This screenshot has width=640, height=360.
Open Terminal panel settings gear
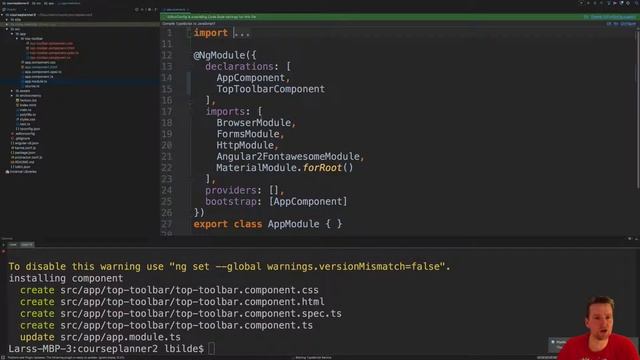(x=629, y=238)
